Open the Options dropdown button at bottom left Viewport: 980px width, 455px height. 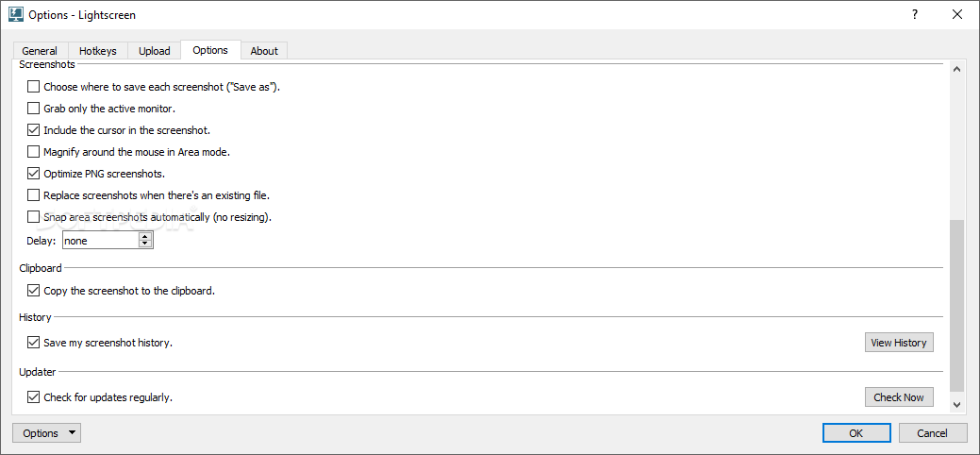click(47, 433)
